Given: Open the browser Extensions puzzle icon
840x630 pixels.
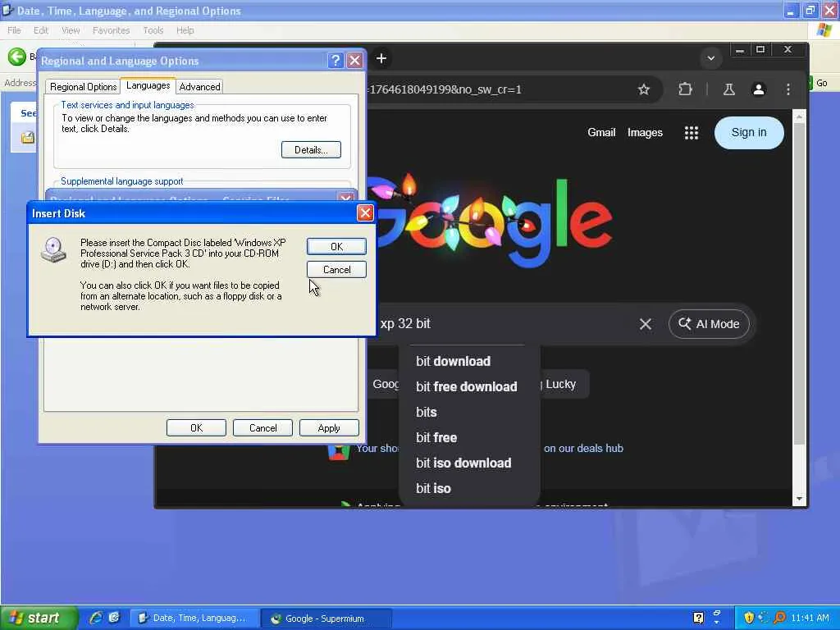Looking at the screenshot, I should [685, 89].
